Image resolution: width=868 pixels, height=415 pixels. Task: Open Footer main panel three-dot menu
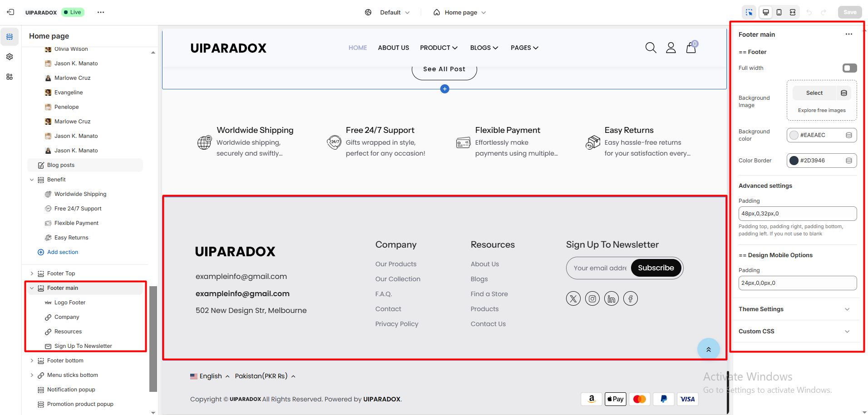(849, 34)
